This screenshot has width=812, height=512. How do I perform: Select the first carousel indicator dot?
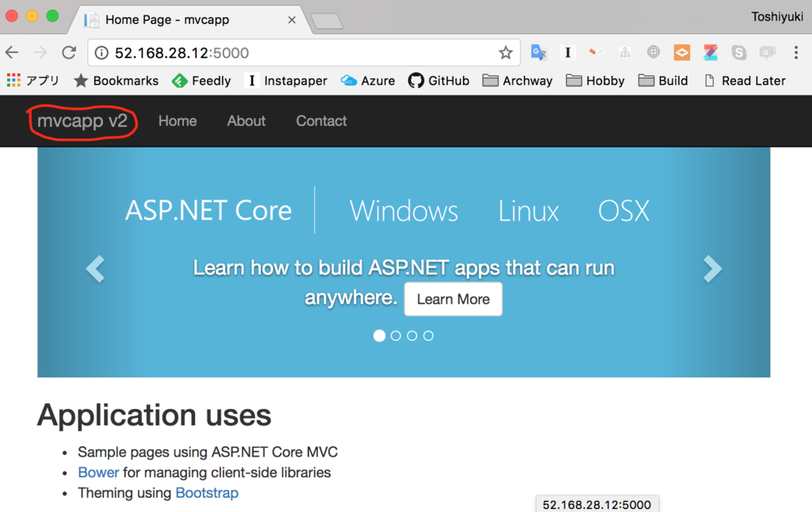click(x=380, y=335)
